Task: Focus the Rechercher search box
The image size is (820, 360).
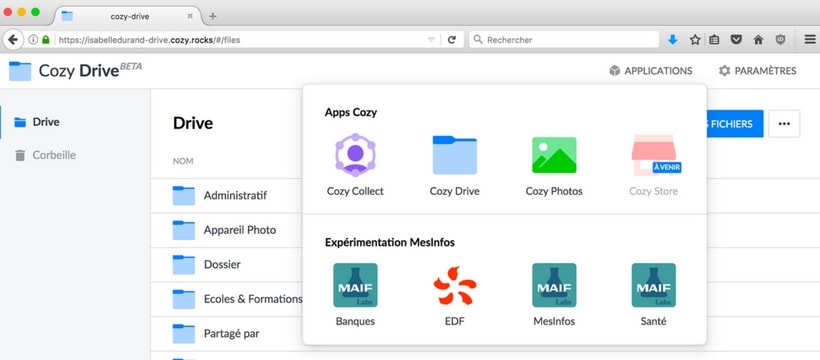Action: tap(564, 40)
